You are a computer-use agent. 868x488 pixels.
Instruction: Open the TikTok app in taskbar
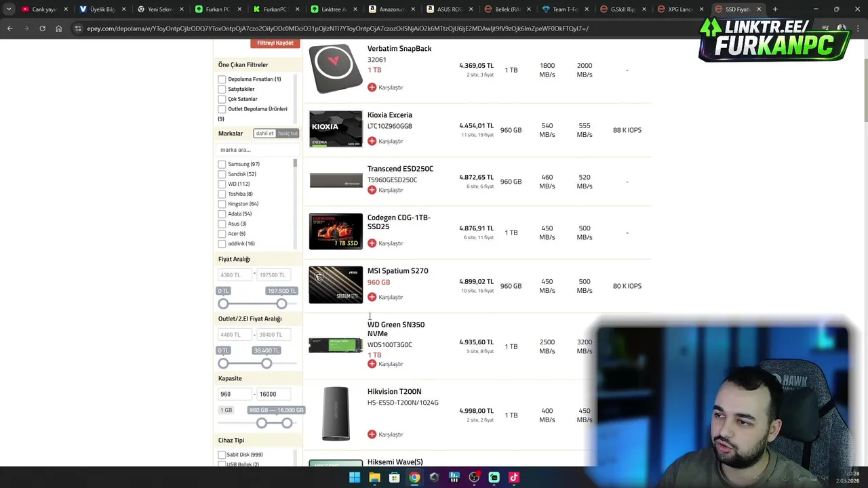(513, 477)
